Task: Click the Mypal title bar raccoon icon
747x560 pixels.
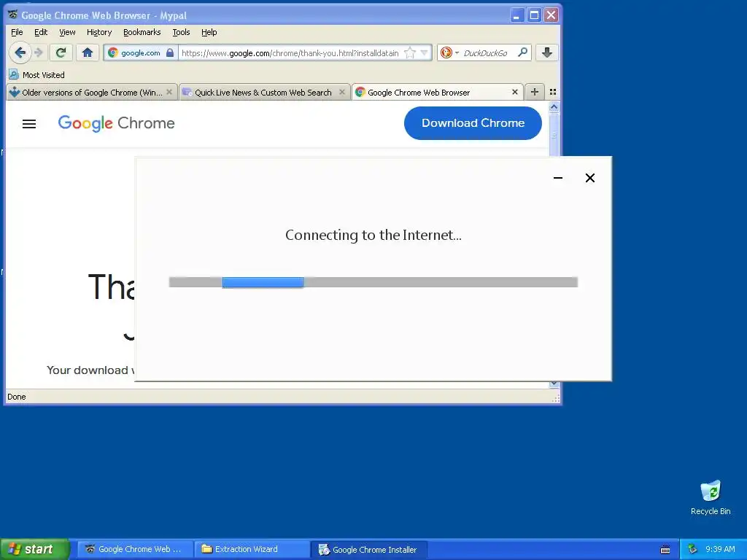Action: pyautogui.click(x=13, y=15)
